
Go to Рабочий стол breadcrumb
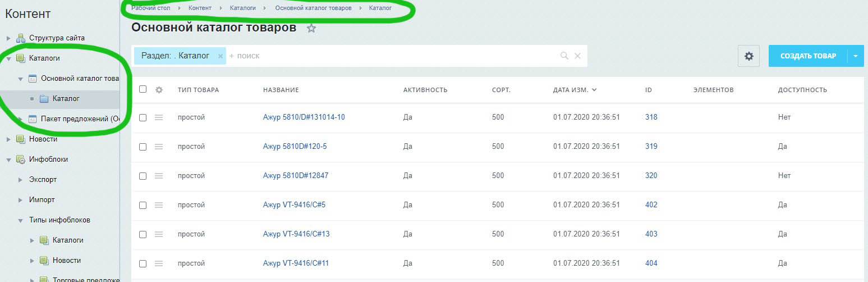(x=150, y=8)
